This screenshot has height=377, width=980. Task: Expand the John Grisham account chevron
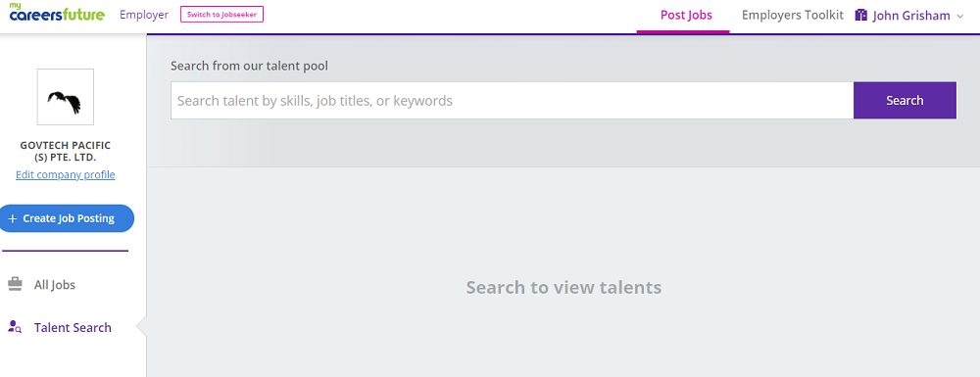[x=960, y=17]
